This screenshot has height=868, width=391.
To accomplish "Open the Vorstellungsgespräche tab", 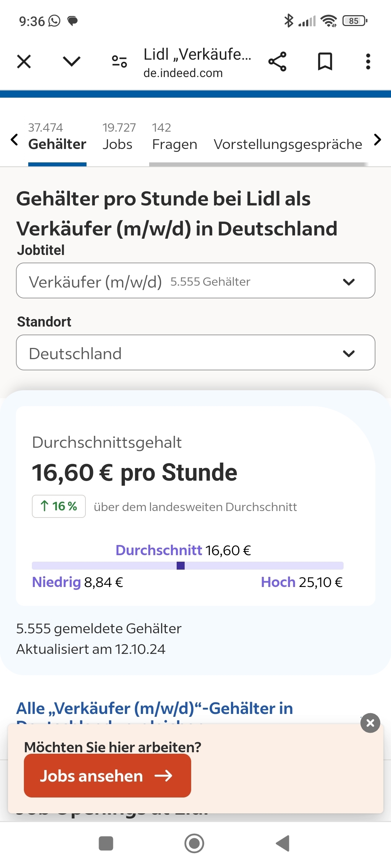I will (288, 144).
